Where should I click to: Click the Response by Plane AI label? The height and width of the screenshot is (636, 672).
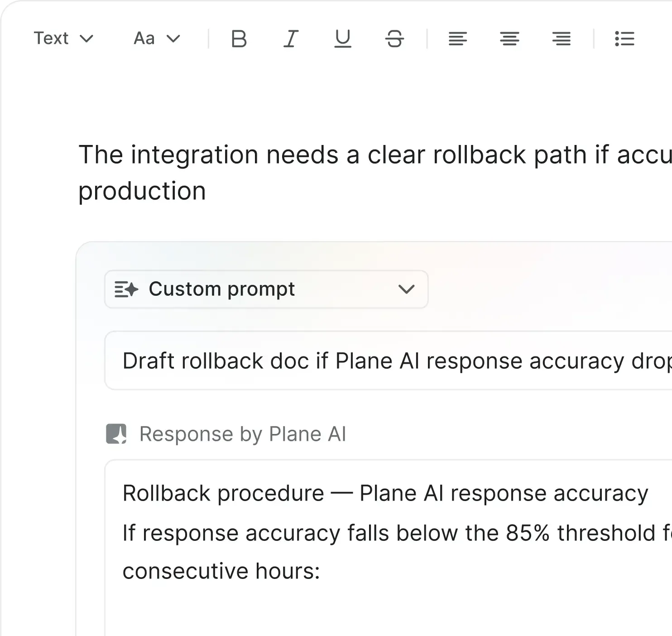243,434
